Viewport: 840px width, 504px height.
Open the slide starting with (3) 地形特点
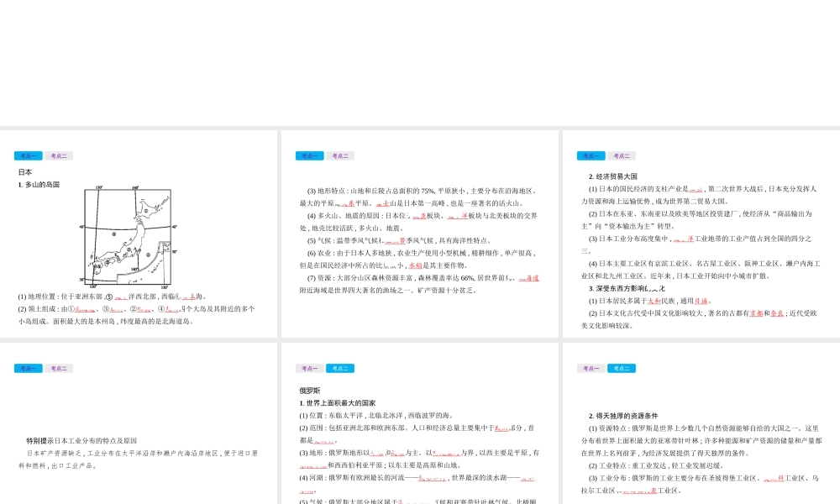[419, 234]
